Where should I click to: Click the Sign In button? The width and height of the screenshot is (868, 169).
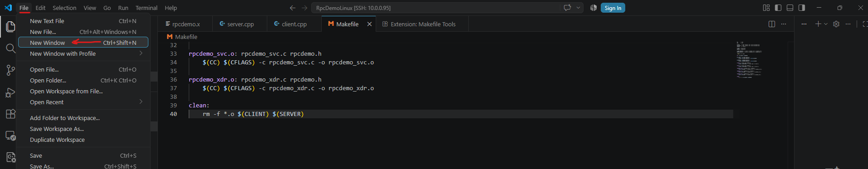(613, 8)
